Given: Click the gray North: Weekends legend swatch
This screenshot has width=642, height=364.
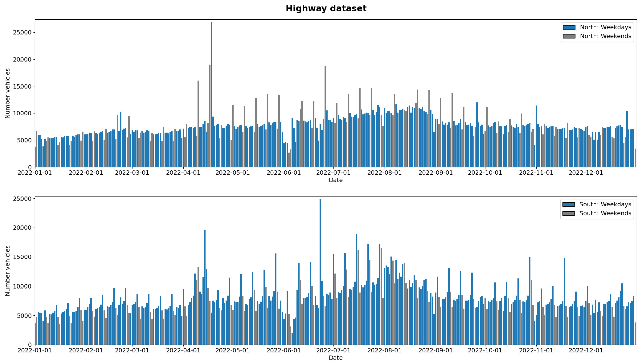Looking at the screenshot, I should [x=569, y=36].
